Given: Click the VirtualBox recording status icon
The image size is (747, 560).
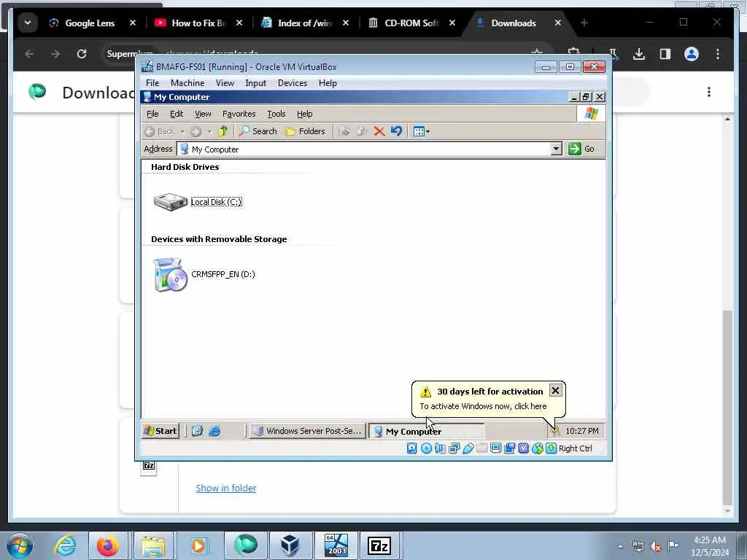Looking at the screenshot, I should click(509, 448).
